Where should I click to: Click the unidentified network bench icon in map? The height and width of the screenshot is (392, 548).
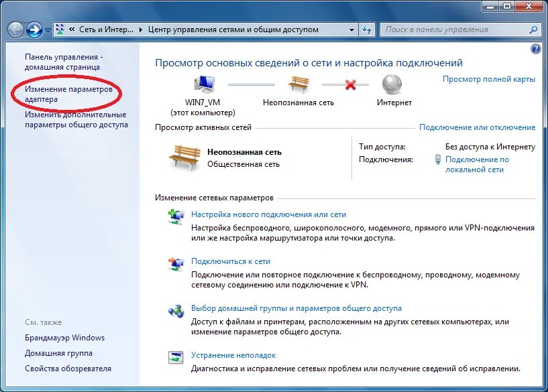coord(298,84)
